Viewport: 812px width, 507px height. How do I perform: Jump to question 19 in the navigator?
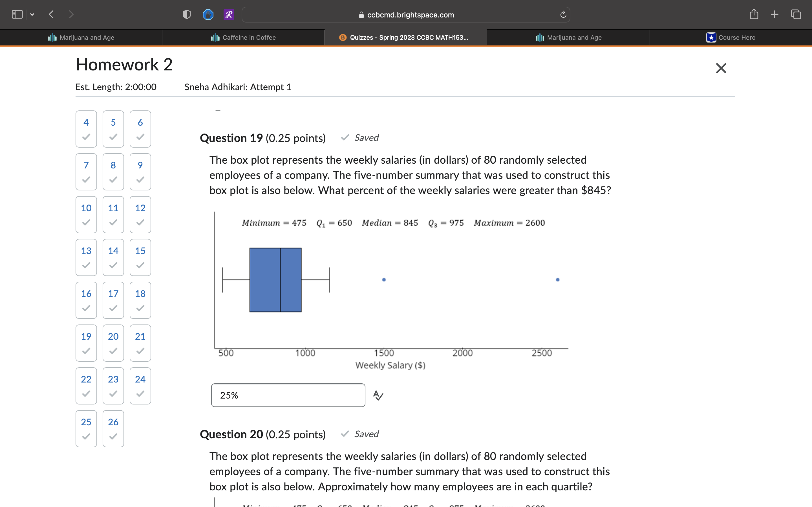(x=86, y=343)
